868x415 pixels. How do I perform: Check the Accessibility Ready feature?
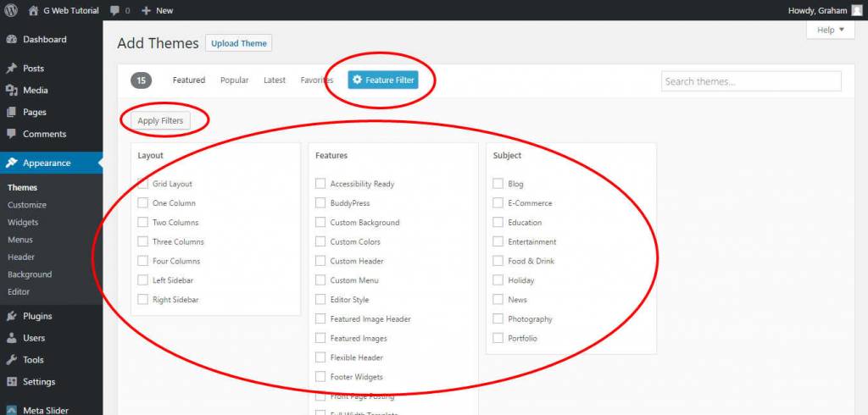(x=320, y=184)
